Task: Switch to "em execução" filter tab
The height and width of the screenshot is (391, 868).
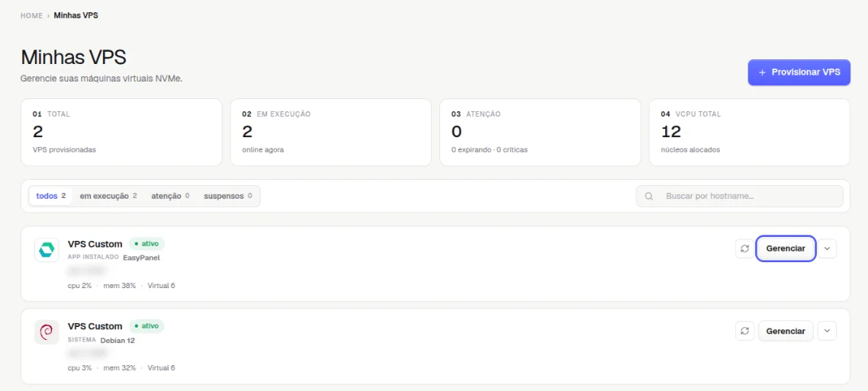Action: point(108,196)
